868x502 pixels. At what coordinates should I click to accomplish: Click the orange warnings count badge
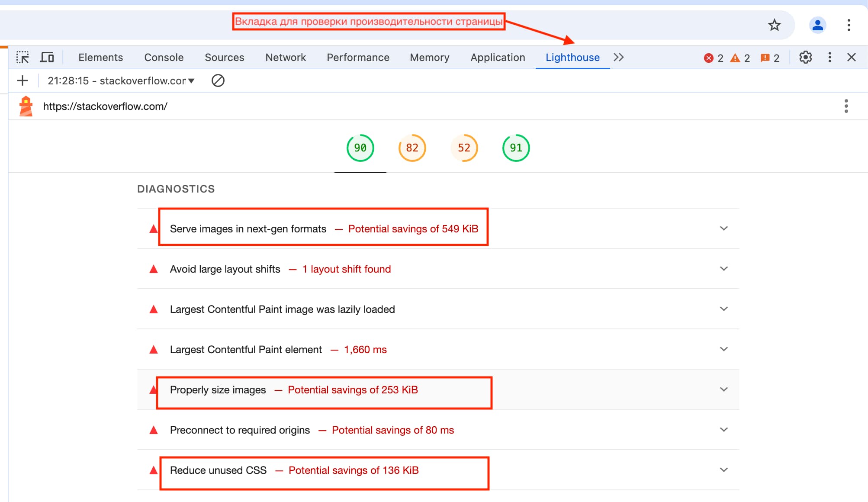[740, 58]
